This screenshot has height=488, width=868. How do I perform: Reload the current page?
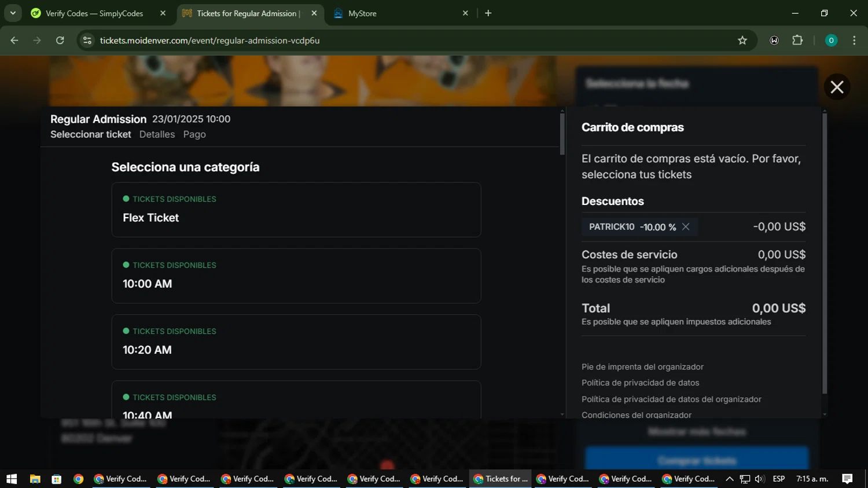[x=60, y=41]
